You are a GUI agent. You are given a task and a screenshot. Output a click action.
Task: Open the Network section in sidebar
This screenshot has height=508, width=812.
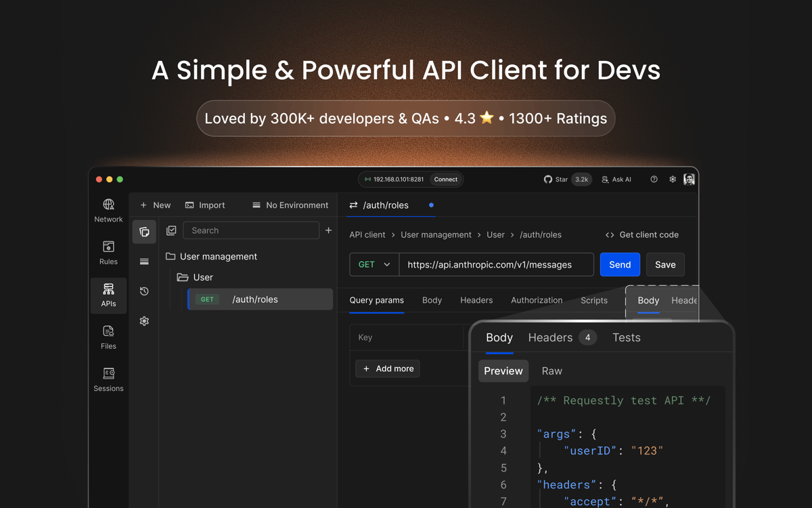click(108, 211)
